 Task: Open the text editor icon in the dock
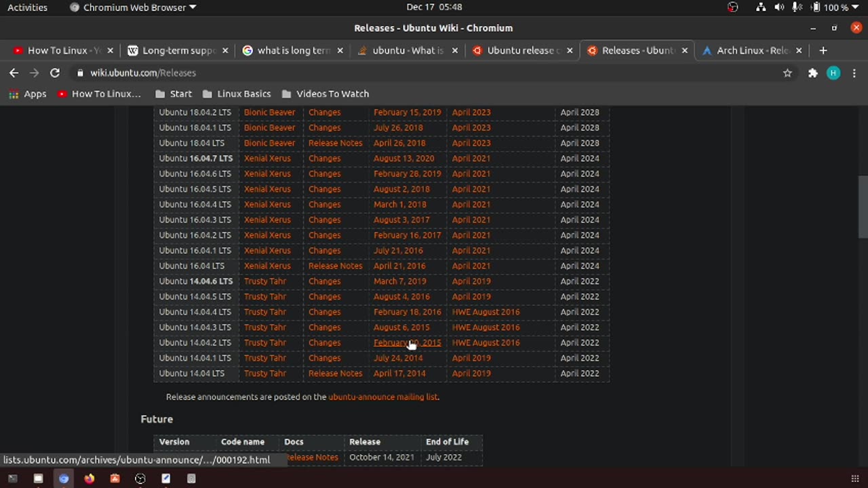[x=166, y=479]
